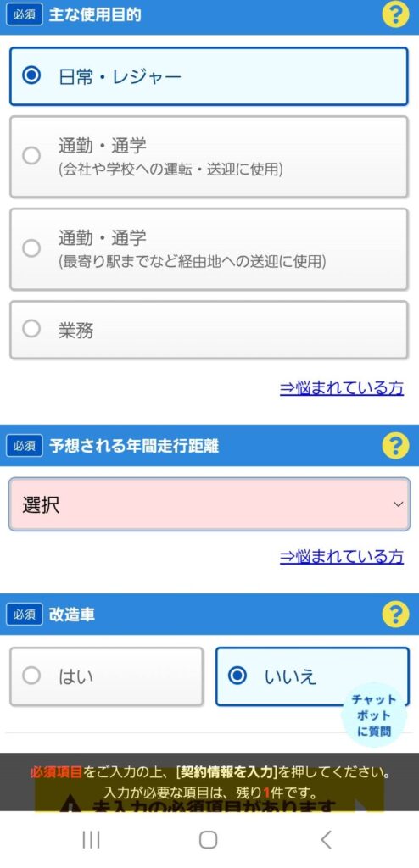Open 悩まれている方 link under 使用目的
This screenshot has width=419, height=868.
pyautogui.click(x=342, y=388)
